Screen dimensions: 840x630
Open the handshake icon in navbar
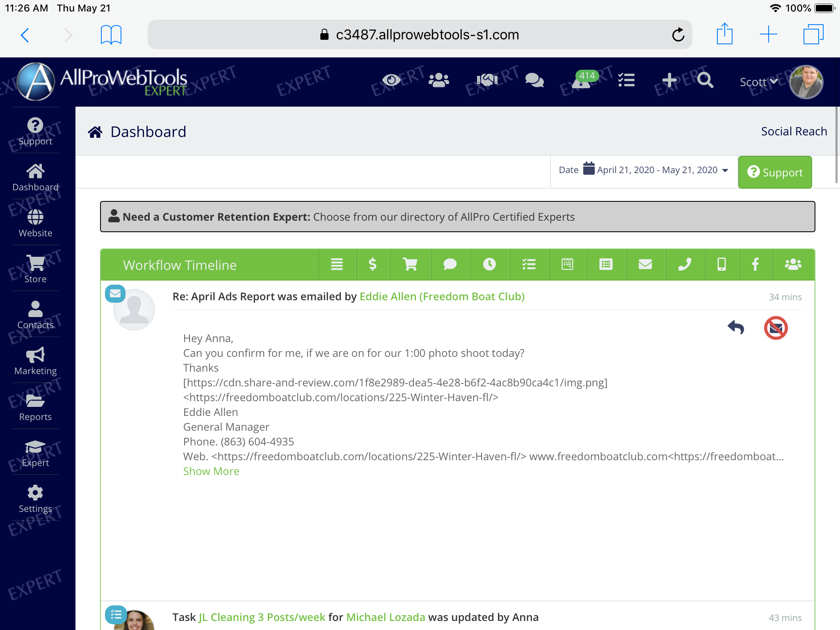tap(487, 80)
